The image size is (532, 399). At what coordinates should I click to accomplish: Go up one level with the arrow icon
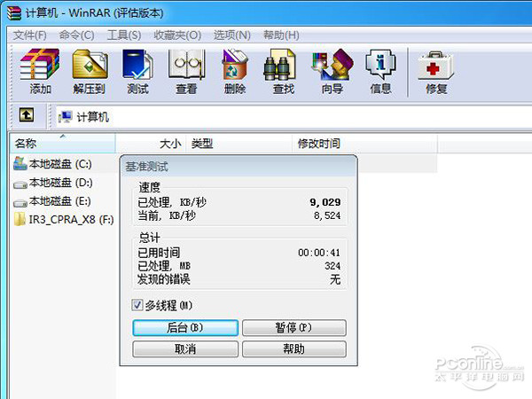coord(27,115)
